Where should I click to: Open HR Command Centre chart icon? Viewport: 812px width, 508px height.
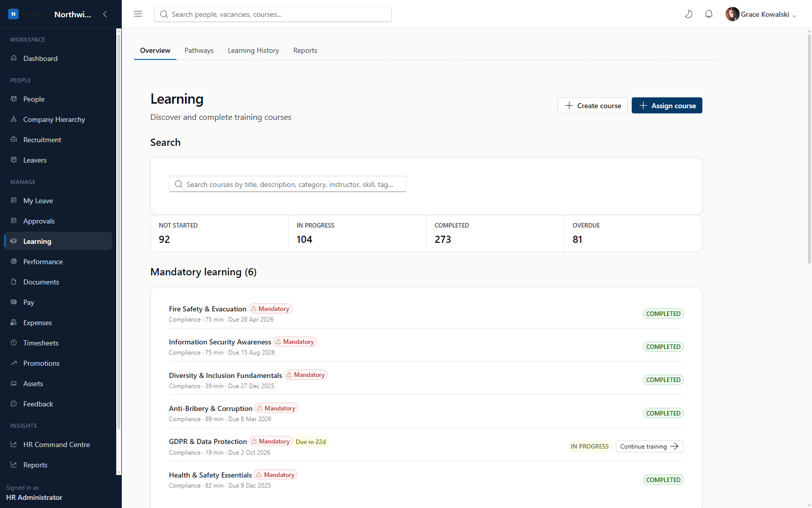coord(14,444)
